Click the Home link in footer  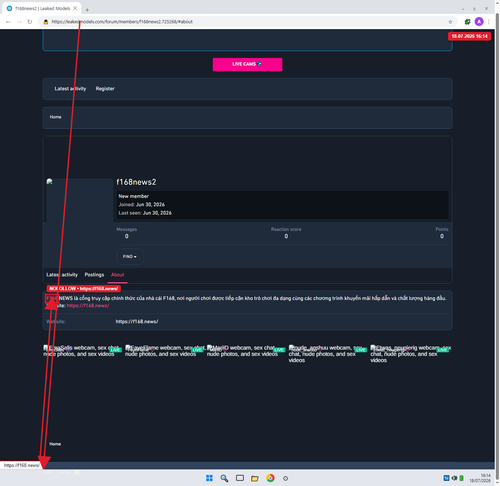click(x=55, y=444)
